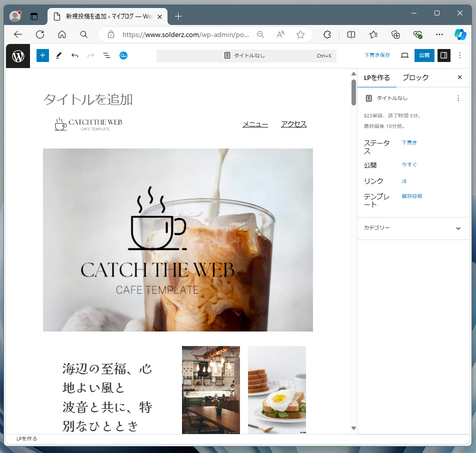Close the settings sidebar with the X
Image resolution: width=476 pixels, height=453 pixels.
click(459, 77)
